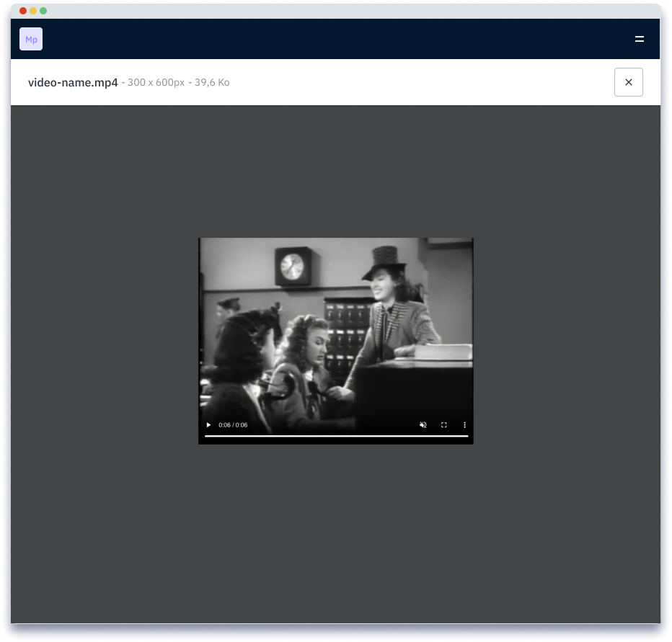Enter fullscreen video mode
This screenshot has height=642, width=672.
click(444, 425)
